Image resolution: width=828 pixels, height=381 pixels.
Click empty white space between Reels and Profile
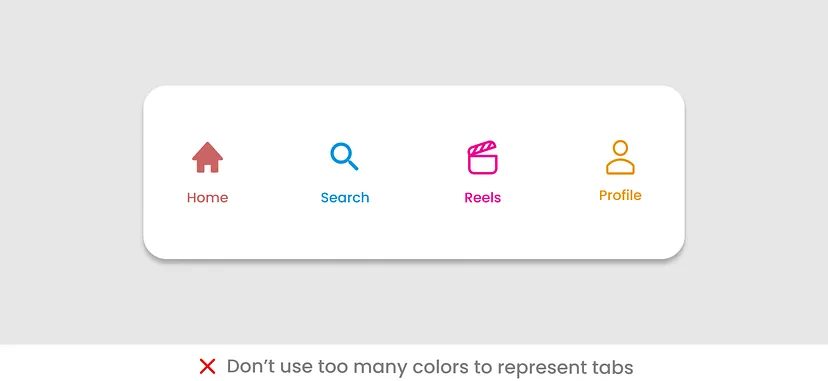pyautogui.click(x=551, y=172)
